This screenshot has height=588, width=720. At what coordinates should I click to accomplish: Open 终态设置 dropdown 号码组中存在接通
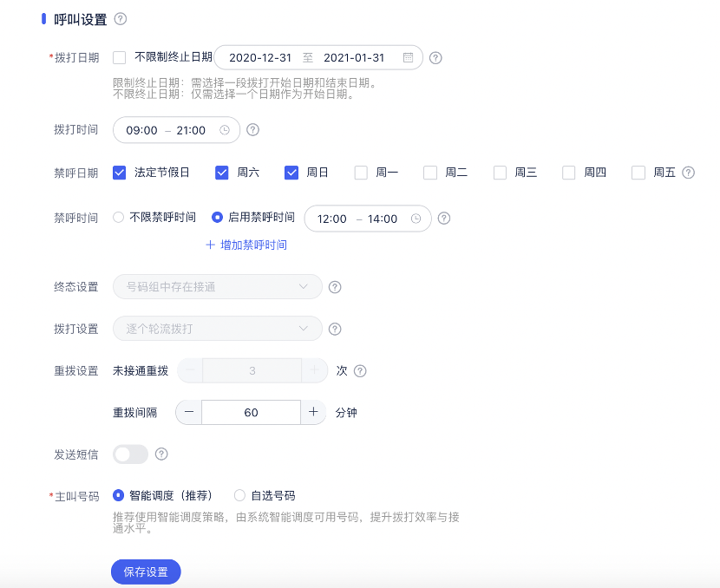tap(218, 287)
